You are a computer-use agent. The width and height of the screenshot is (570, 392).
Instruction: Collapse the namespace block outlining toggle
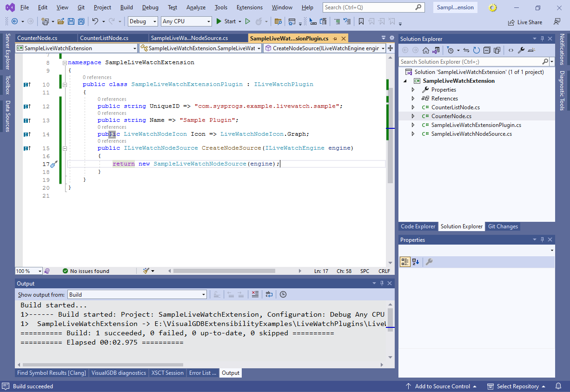point(65,62)
